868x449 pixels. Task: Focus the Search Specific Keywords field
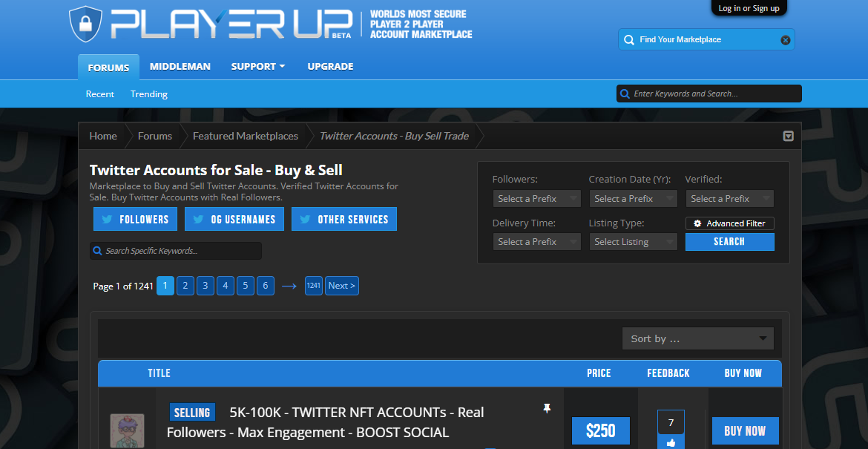click(x=176, y=251)
